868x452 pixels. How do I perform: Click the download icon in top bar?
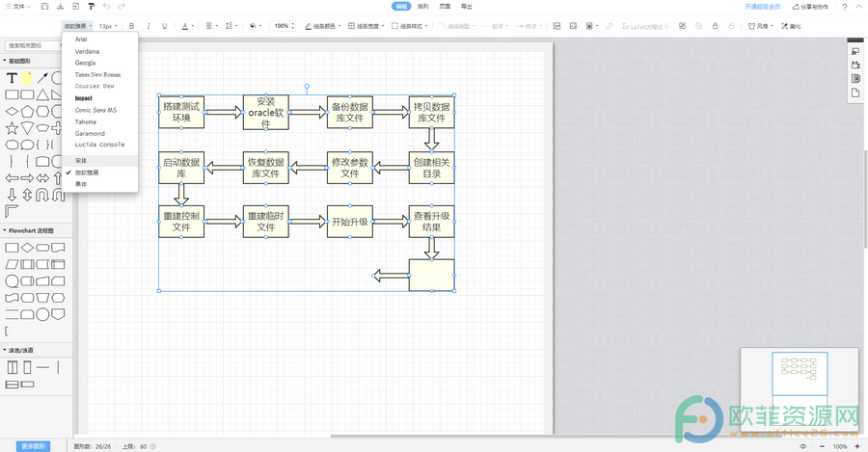point(60,7)
